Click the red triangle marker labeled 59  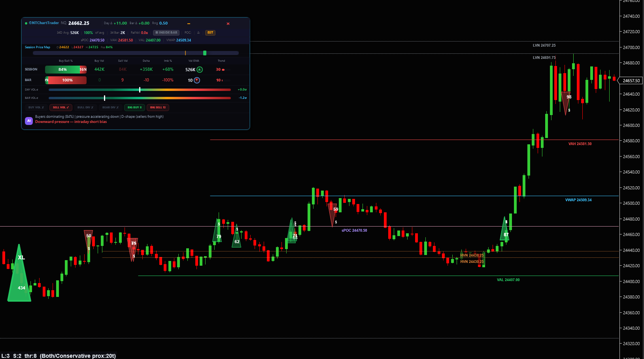click(333, 215)
